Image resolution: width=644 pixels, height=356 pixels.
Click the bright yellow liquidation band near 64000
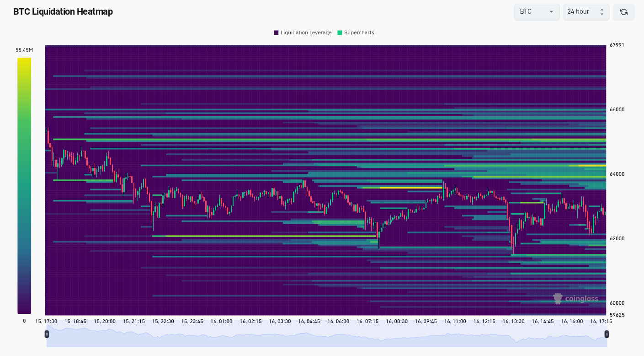[x=592, y=165]
